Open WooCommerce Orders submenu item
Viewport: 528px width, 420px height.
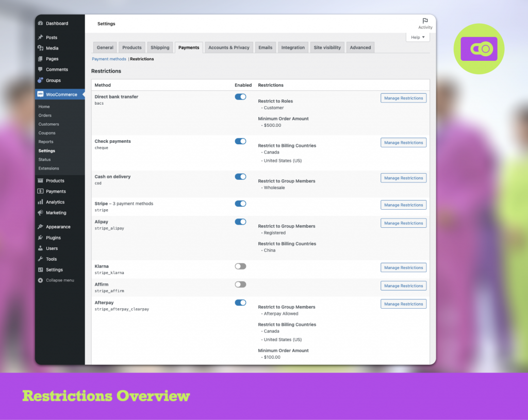tap(45, 115)
